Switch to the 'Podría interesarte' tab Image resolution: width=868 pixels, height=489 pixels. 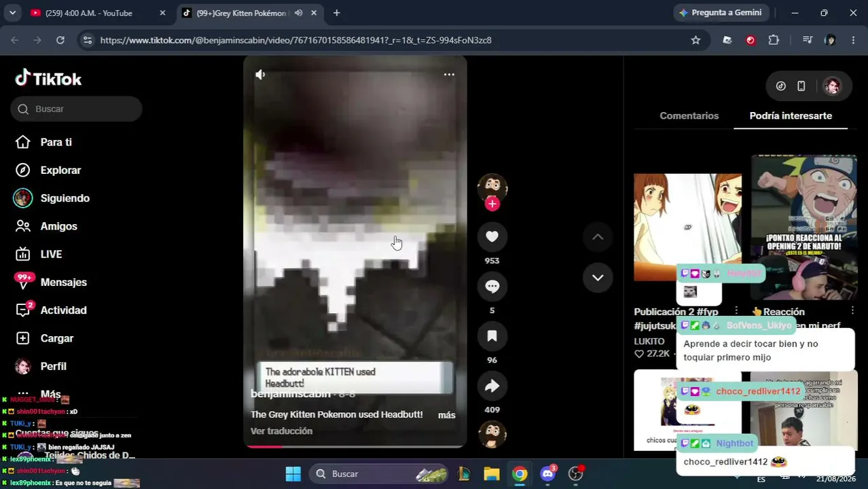point(791,115)
